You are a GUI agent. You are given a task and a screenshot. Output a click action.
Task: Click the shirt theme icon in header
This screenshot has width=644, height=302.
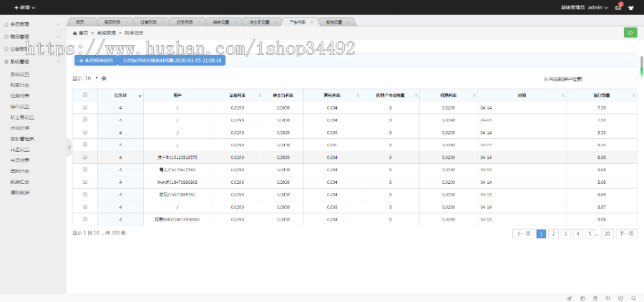click(631, 7)
